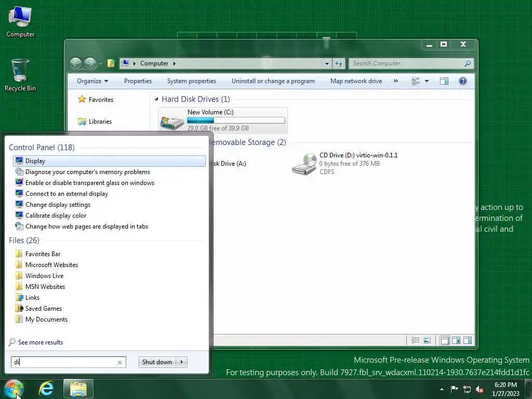Screen dimensions: 532x399
Task: Refresh the Computer address bar
Action: pos(339,63)
